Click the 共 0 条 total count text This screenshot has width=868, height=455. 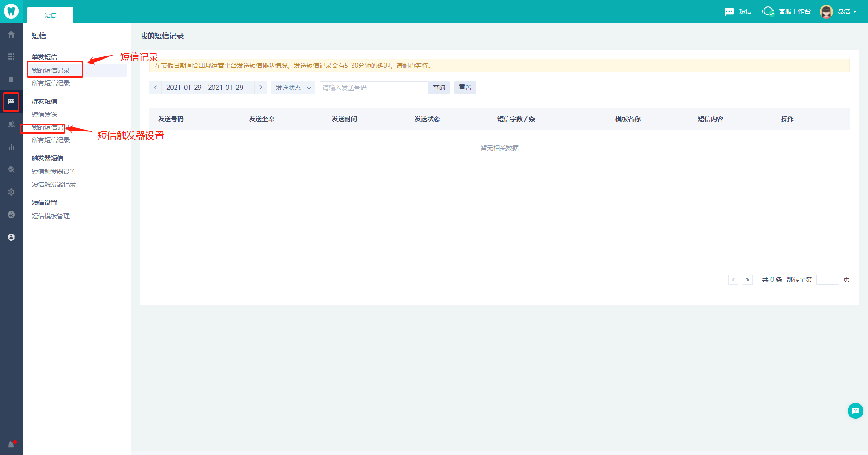tap(772, 280)
